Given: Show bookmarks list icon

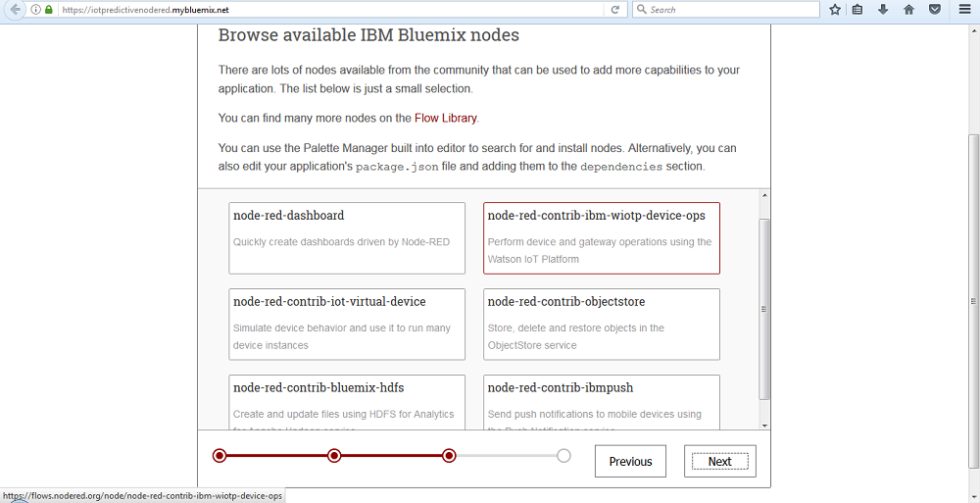Looking at the screenshot, I should coord(857,10).
